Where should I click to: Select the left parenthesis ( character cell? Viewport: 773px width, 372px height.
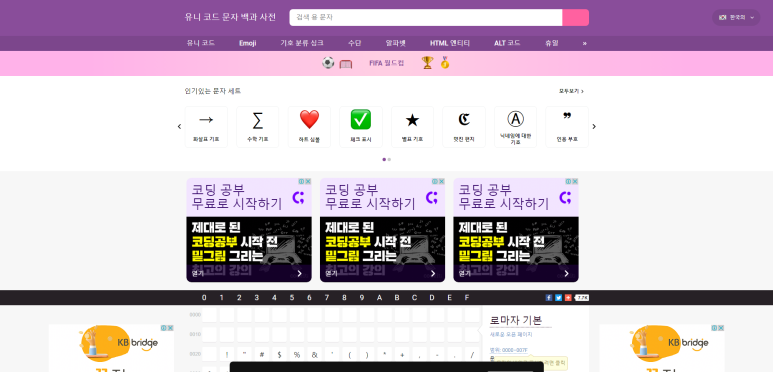coord(350,354)
